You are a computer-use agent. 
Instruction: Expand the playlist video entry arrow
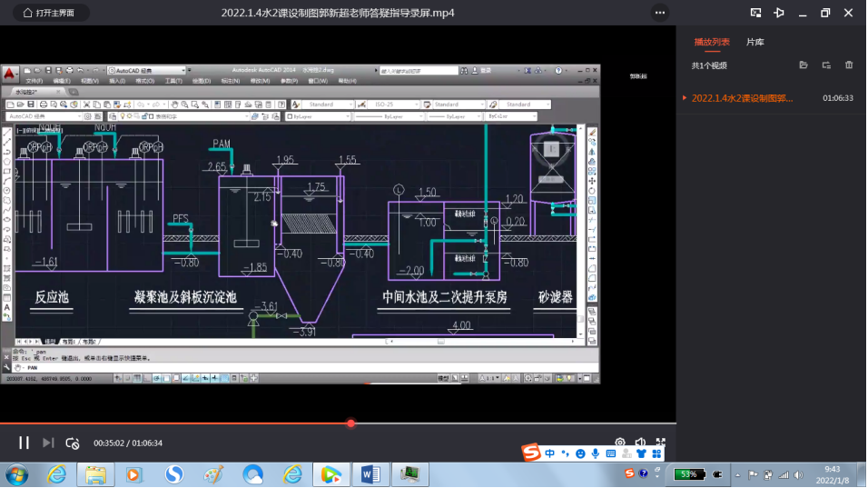685,98
